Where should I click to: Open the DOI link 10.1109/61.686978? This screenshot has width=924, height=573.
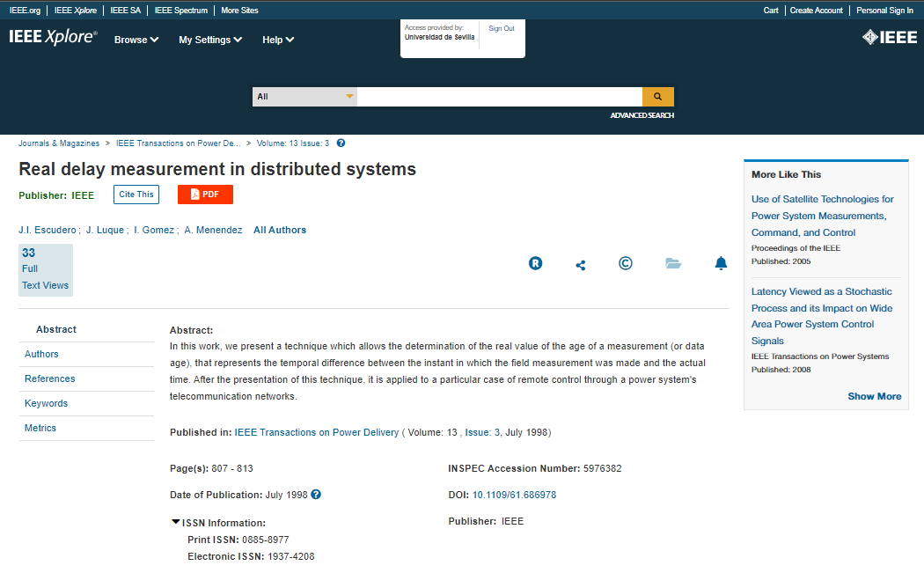pyautogui.click(x=514, y=495)
